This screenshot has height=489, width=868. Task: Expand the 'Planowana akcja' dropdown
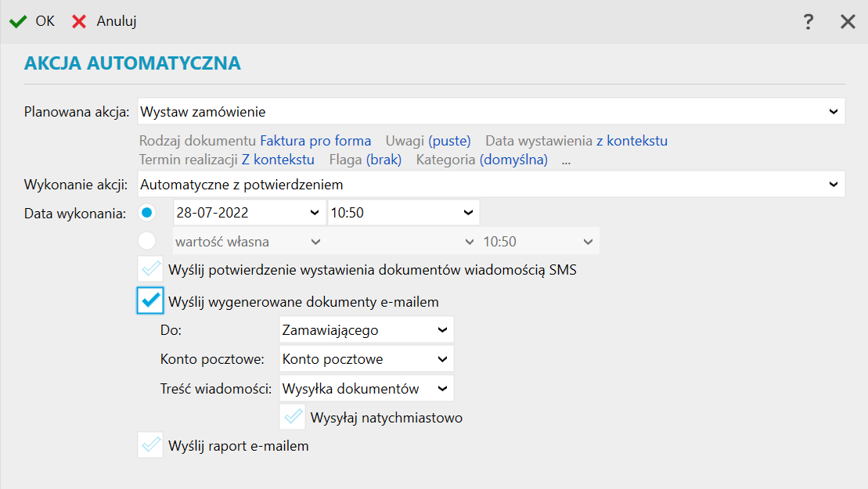[833, 112]
